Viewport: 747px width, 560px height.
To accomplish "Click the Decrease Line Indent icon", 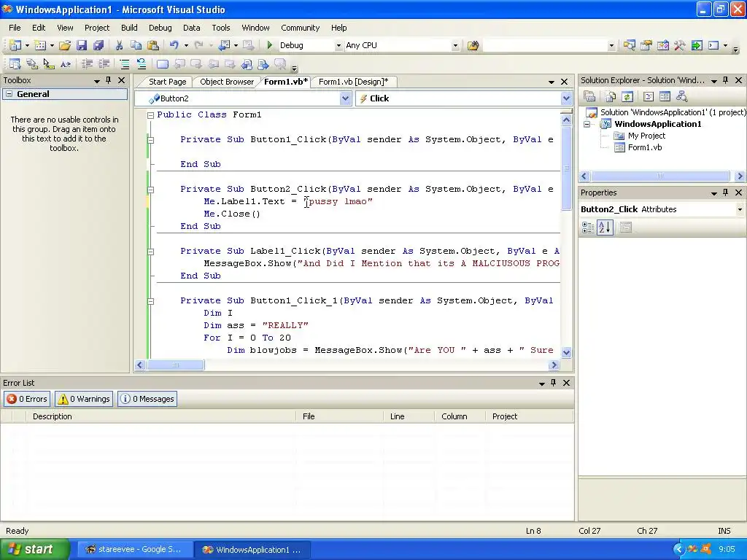I will pos(88,64).
